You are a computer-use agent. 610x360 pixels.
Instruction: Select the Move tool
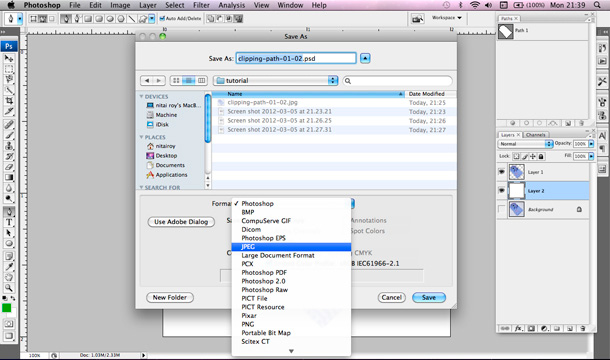point(9,58)
